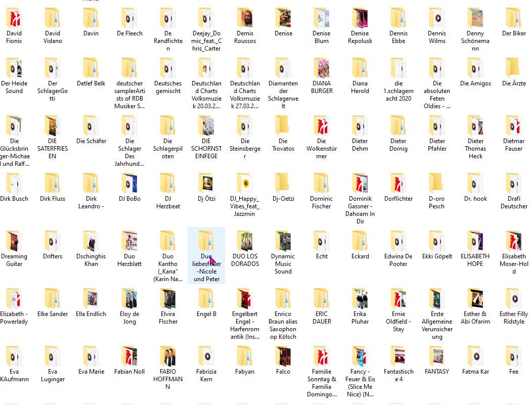Click the 'Dietmar Fauser' folder name
Screen dimensions: 532x405
514,145
